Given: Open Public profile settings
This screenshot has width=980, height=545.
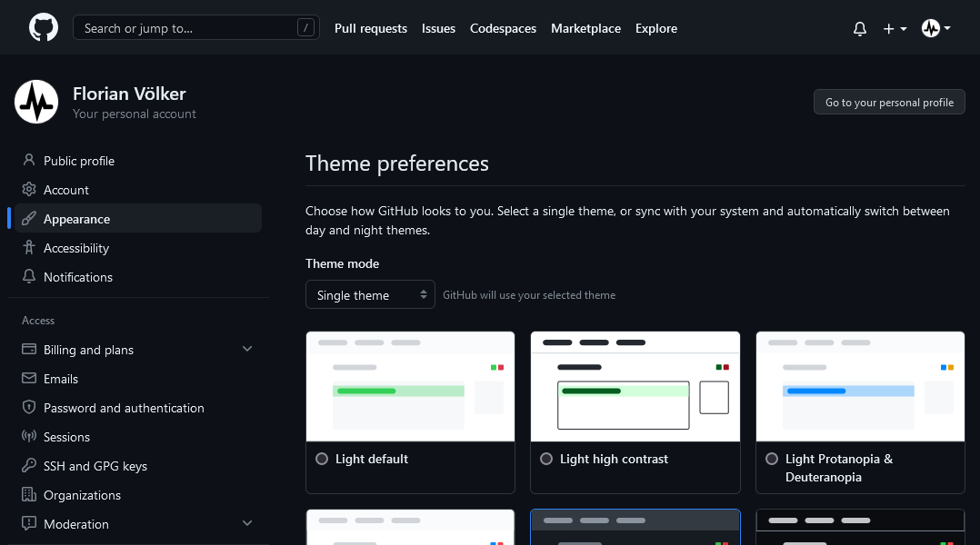Looking at the screenshot, I should [x=137, y=161].
